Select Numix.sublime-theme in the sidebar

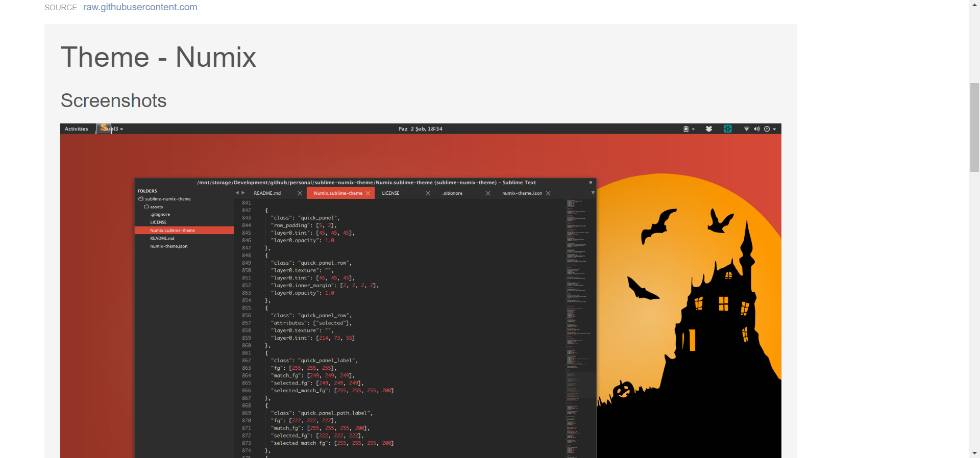(x=184, y=231)
